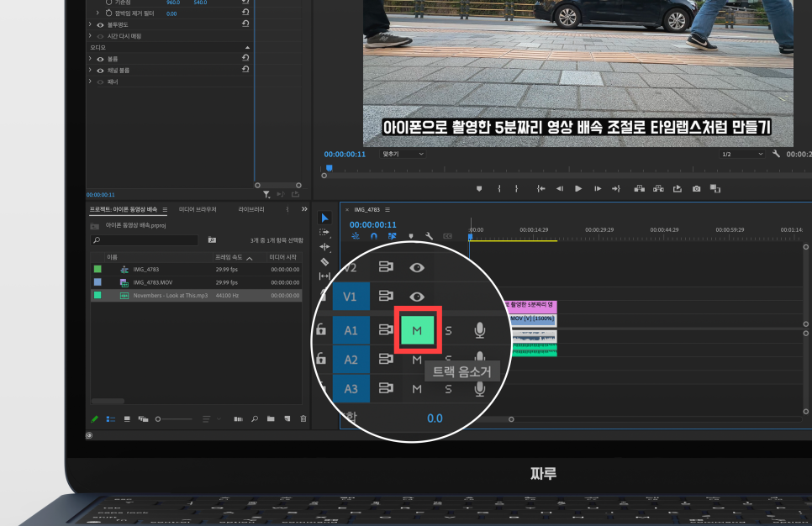Image resolution: width=812 pixels, height=526 pixels.
Task: Click the Export Frame camera icon
Action: pyautogui.click(x=697, y=189)
